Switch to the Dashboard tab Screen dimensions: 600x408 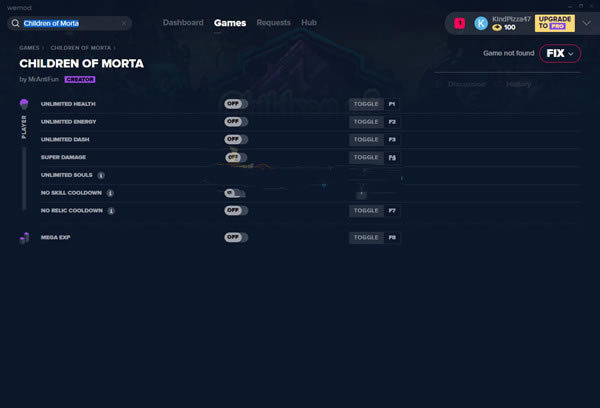click(x=183, y=22)
